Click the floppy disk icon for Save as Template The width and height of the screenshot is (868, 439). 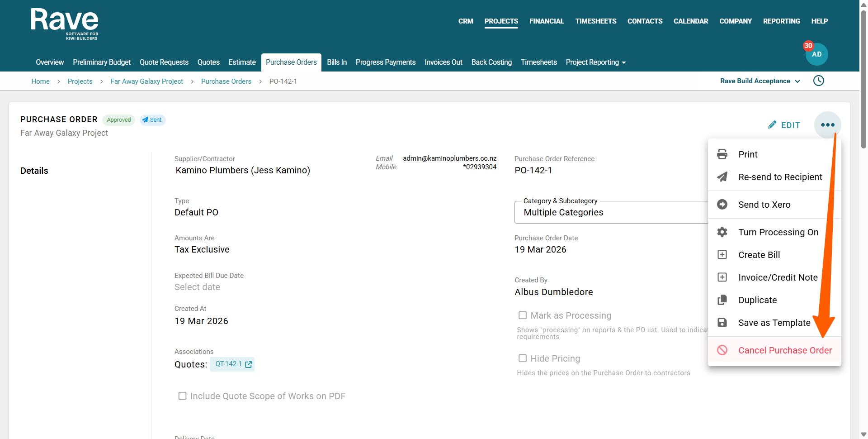pyautogui.click(x=722, y=323)
